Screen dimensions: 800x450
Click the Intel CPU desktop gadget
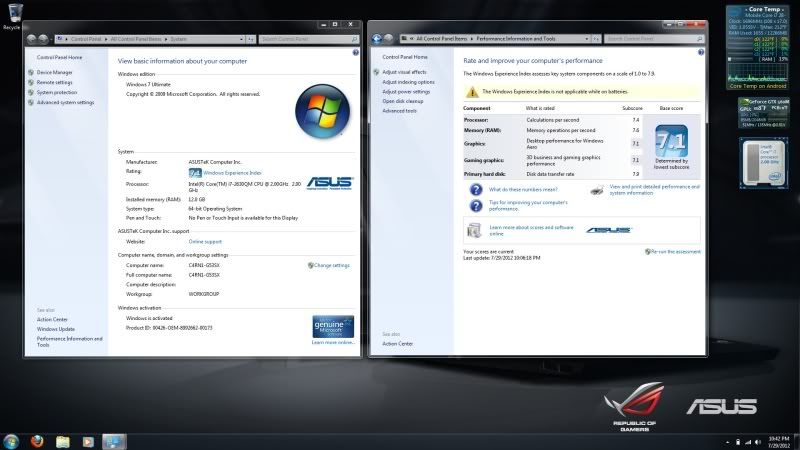tap(764, 163)
